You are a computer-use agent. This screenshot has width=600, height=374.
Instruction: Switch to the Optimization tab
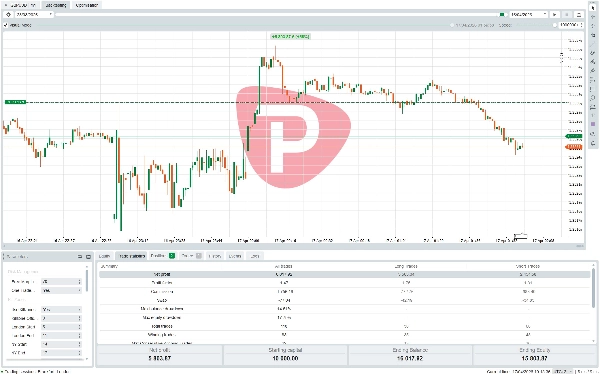(x=86, y=5)
